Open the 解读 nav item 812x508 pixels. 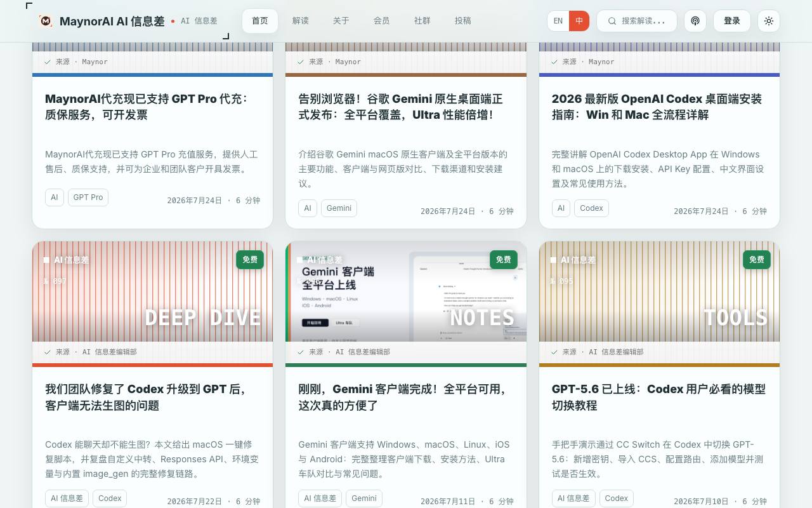click(301, 21)
